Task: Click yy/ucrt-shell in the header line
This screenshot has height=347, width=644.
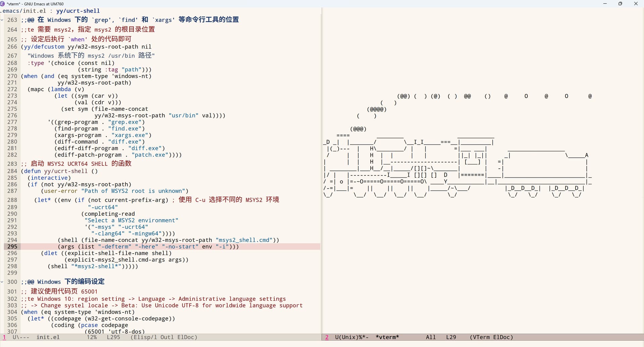Action: tap(78, 11)
